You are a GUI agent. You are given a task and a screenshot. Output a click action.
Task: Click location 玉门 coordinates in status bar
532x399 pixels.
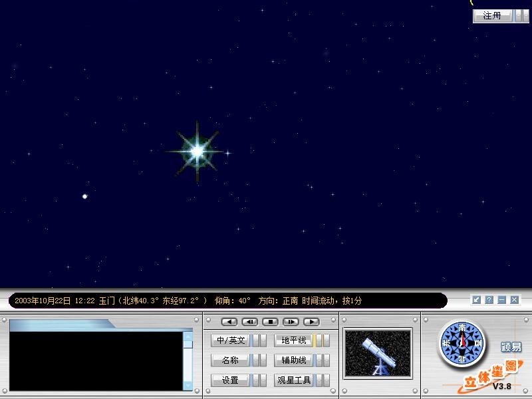point(153,301)
